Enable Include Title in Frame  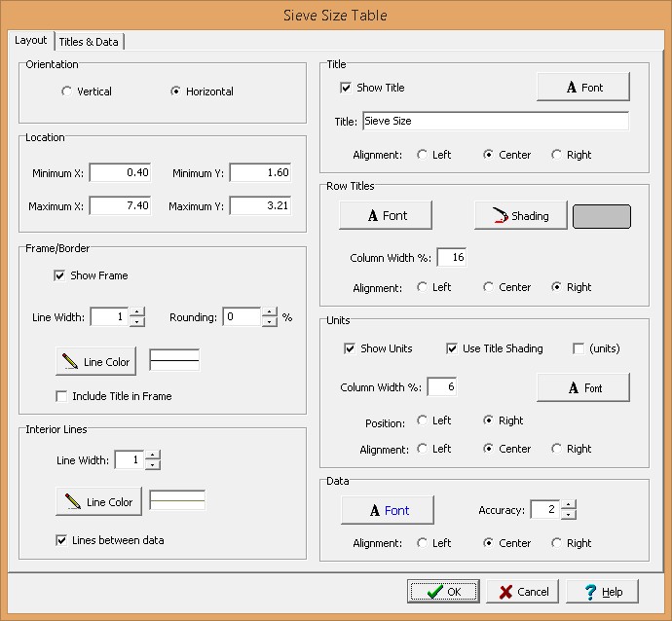tap(62, 396)
